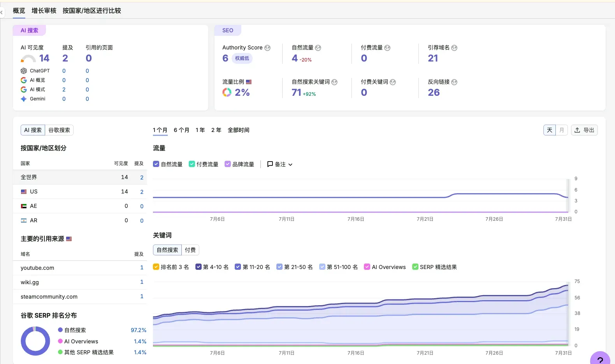Toggle the 第 51-100 名 checkbox
This screenshot has height=364, width=615.
pyautogui.click(x=322, y=267)
